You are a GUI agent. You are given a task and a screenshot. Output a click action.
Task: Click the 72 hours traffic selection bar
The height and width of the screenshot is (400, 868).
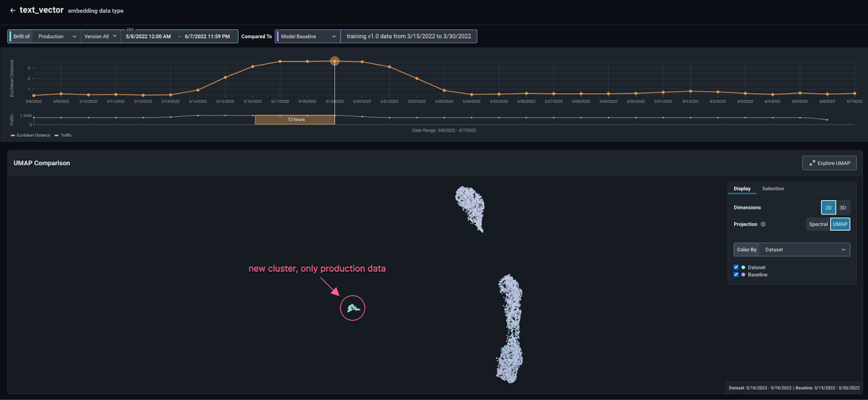tap(295, 120)
